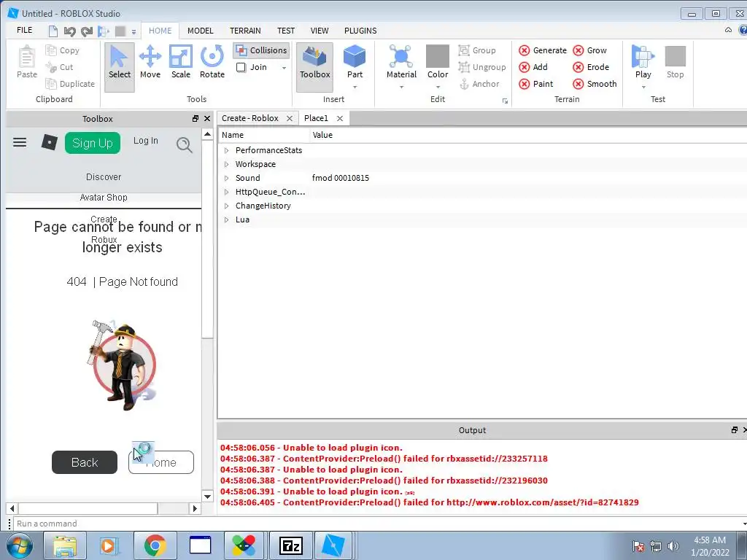Click the Group command
The width and height of the screenshot is (747, 560).
pyautogui.click(x=477, y=50)
